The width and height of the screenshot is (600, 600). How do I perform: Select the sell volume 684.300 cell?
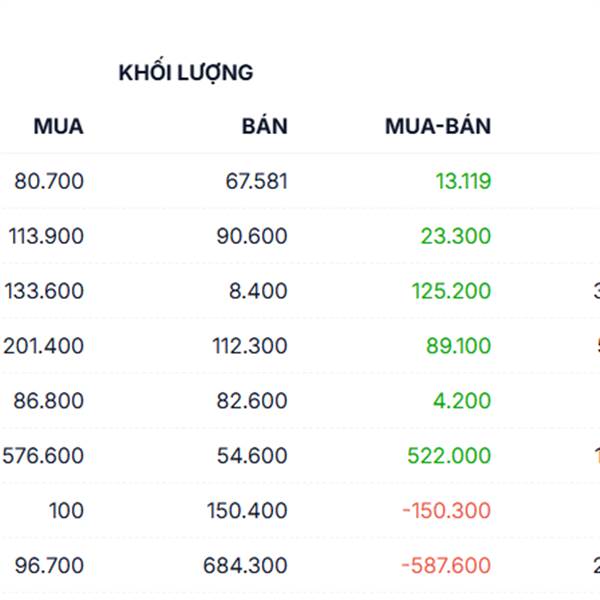click(x=245, y=566)
